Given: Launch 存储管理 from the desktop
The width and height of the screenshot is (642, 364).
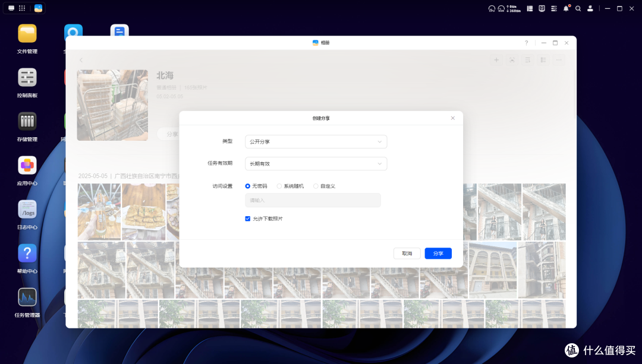Looking at the screenshot, I should (x=27, y=122).
